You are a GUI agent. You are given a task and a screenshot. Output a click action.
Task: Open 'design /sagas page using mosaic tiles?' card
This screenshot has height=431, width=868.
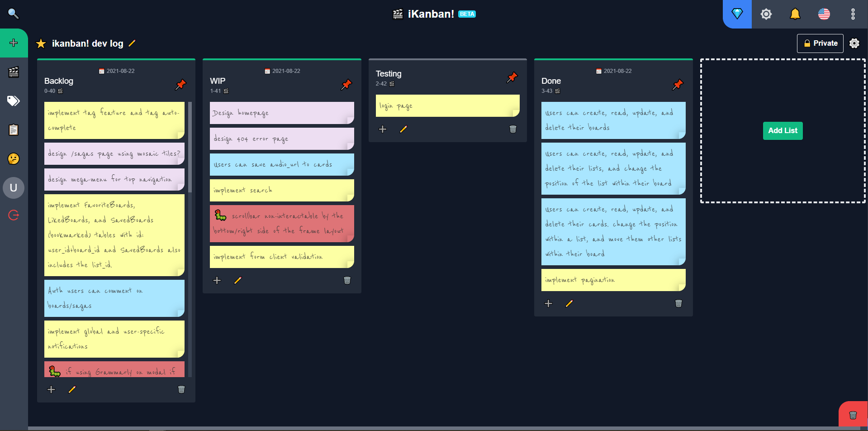[x=114, y=153]
